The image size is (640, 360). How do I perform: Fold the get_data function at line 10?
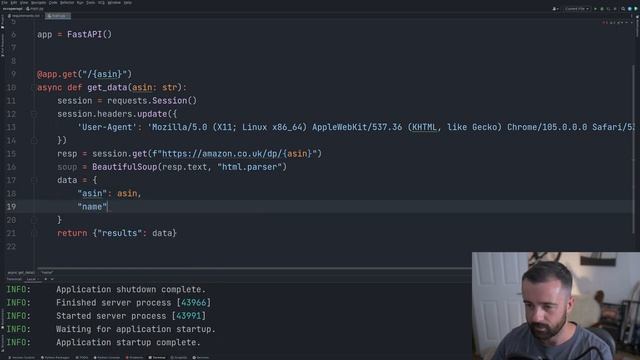(34, 87)
